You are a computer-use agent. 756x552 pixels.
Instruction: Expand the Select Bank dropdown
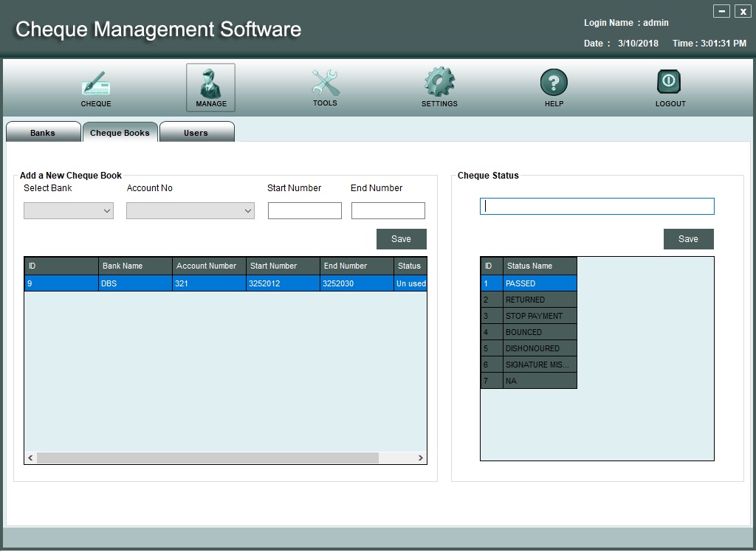pos(69,211)
